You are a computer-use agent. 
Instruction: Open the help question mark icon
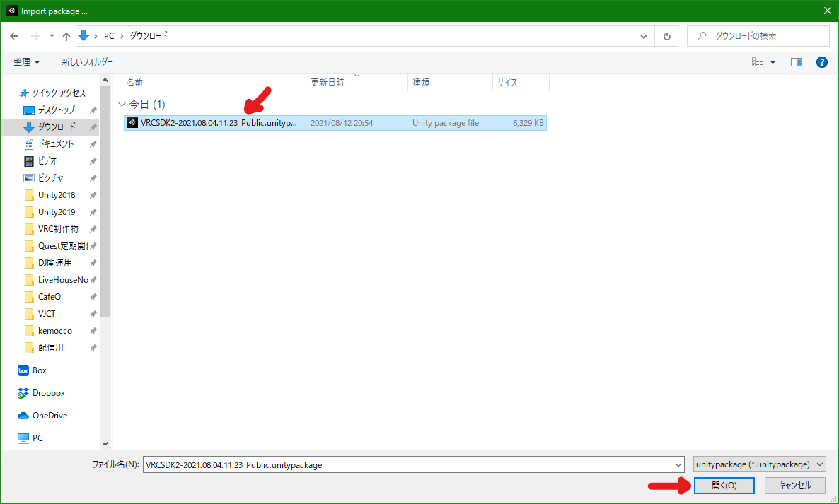(821, 62)
